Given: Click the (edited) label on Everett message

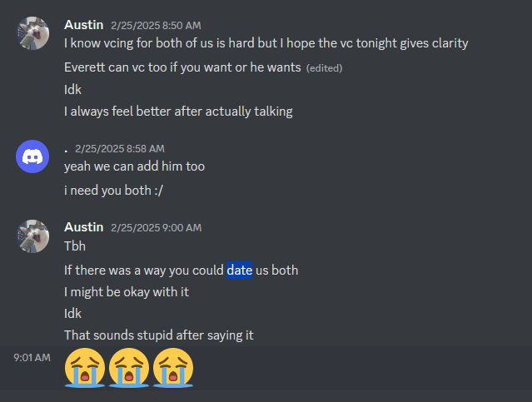Looking at the screenshot, I should click(x=325, y=68).
